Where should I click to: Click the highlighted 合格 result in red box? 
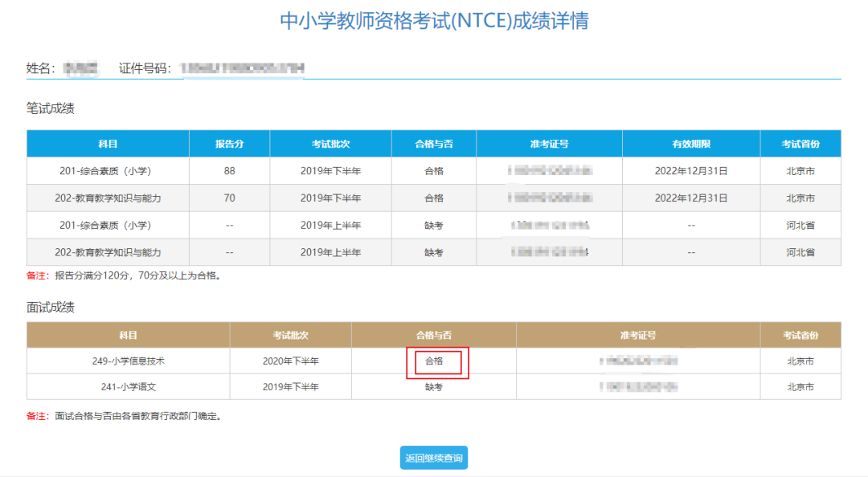point(434,363)
